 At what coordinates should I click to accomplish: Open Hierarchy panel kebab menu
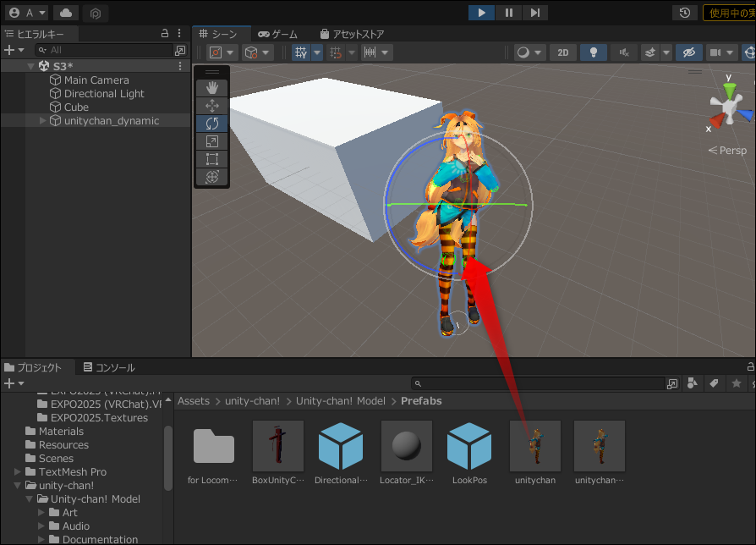pyautogui.click(x=179, y=33)
